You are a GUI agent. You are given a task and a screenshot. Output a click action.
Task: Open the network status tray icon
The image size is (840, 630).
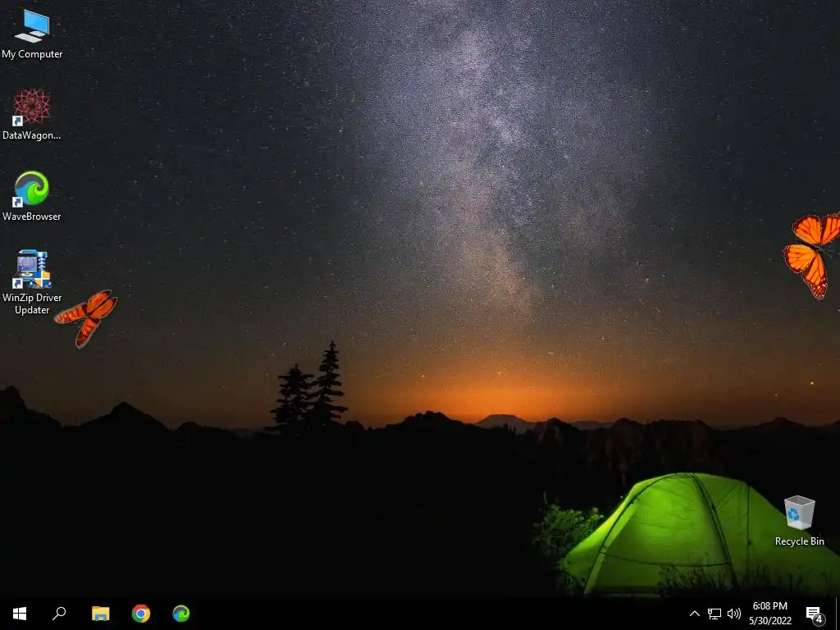(714, 614)
